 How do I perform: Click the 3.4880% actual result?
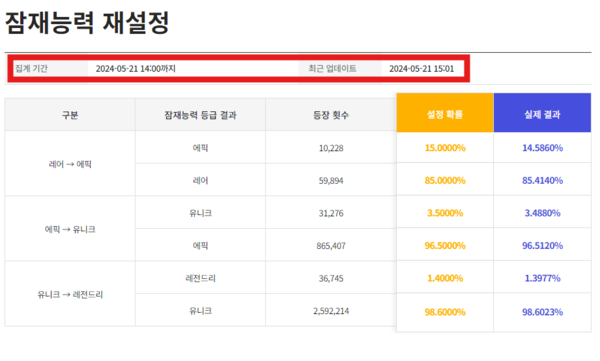(x=543, y=213)
